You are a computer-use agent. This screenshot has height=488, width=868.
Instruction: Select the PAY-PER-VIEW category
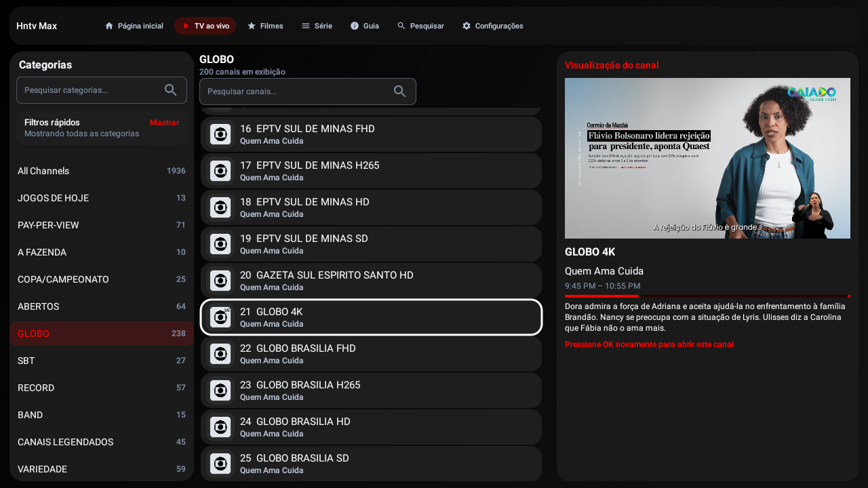pyautogui.click(x=102, y=225)
